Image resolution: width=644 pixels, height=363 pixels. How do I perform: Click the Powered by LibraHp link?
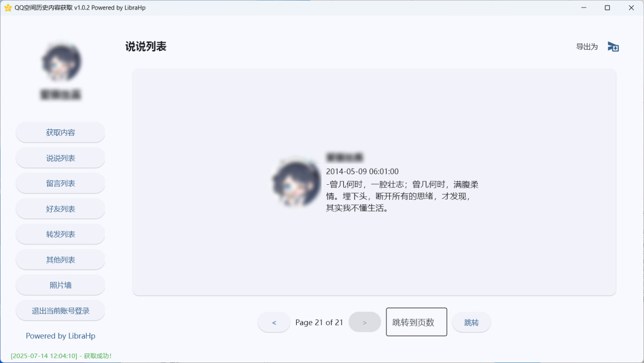point(60,336)
